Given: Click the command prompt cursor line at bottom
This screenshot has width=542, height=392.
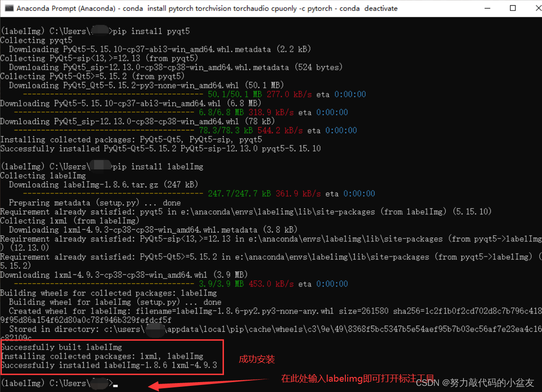Looking at the screenshot, I should (x=59, y=383).
